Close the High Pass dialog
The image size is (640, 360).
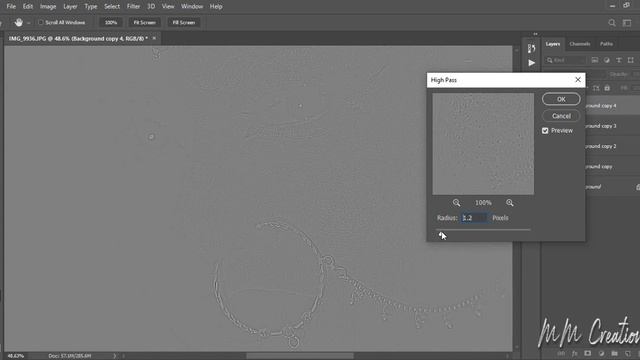578,80
